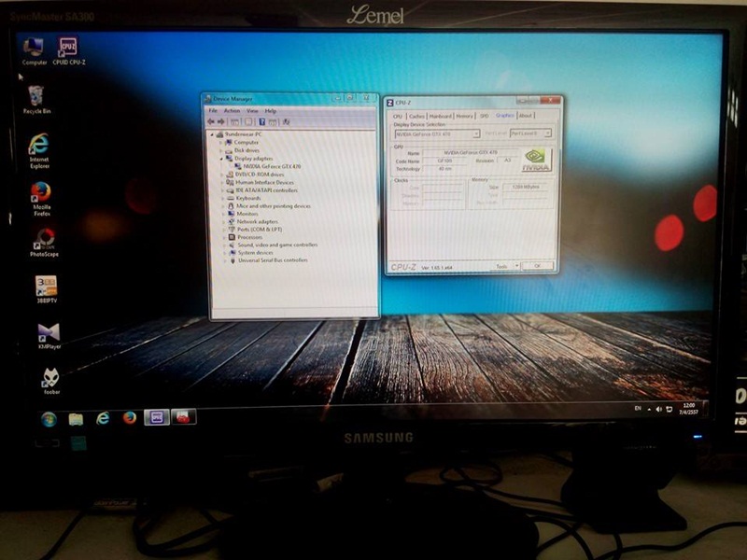
Task: Click the OK button in CPU-Z
Action: (x=538, y=266)
